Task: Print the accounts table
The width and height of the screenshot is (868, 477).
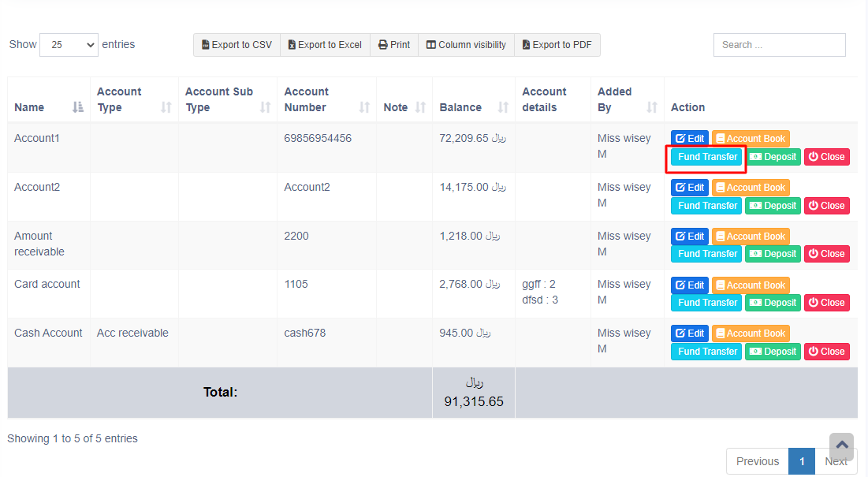Action: (x=394, y=45)
